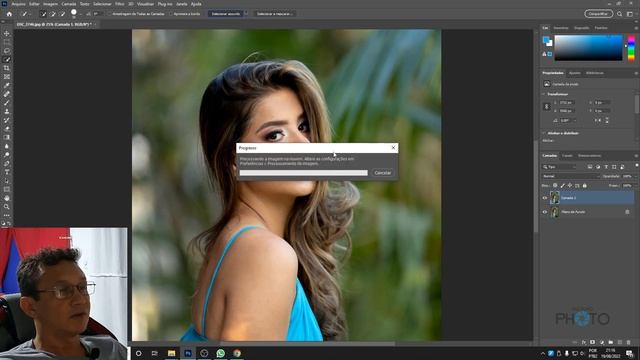Toggle visibility of Plano de Fundo layer

pyautogui.click(x=544, y=212)
